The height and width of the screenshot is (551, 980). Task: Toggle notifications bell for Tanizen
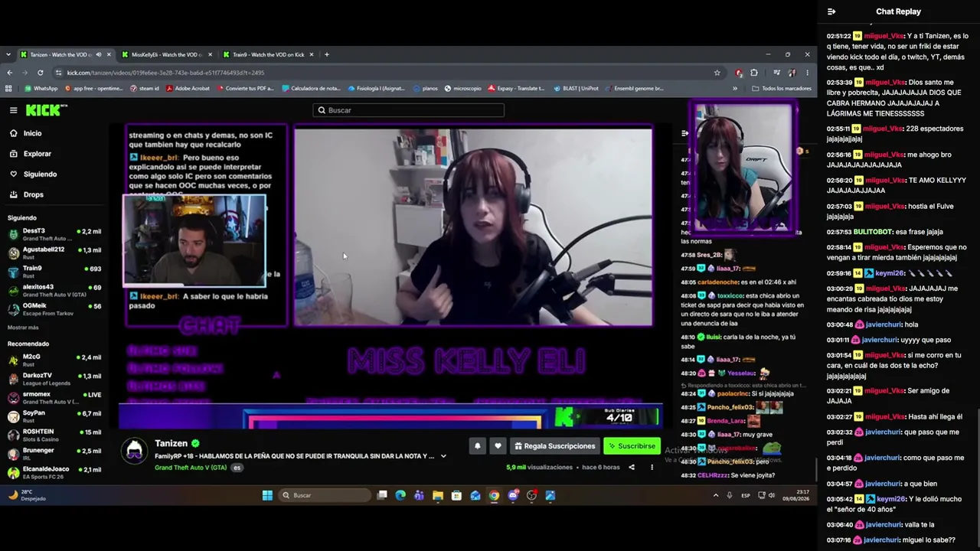[x=478, y=446]
